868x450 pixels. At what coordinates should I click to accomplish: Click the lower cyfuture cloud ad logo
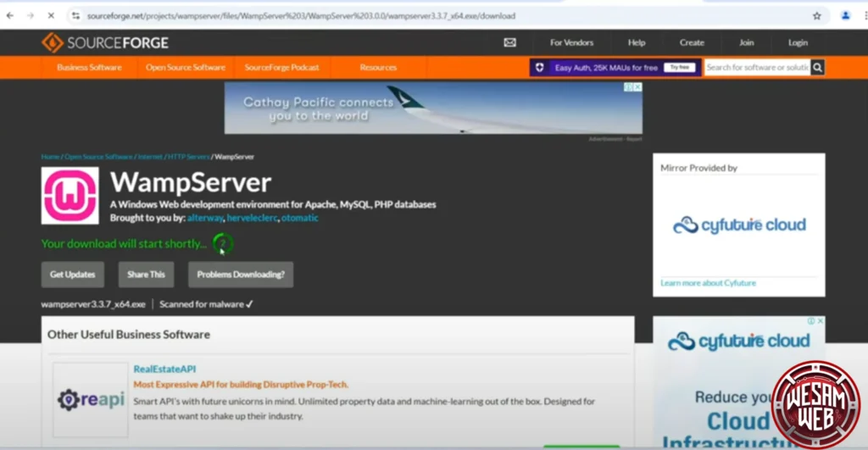tap(738, 341)
